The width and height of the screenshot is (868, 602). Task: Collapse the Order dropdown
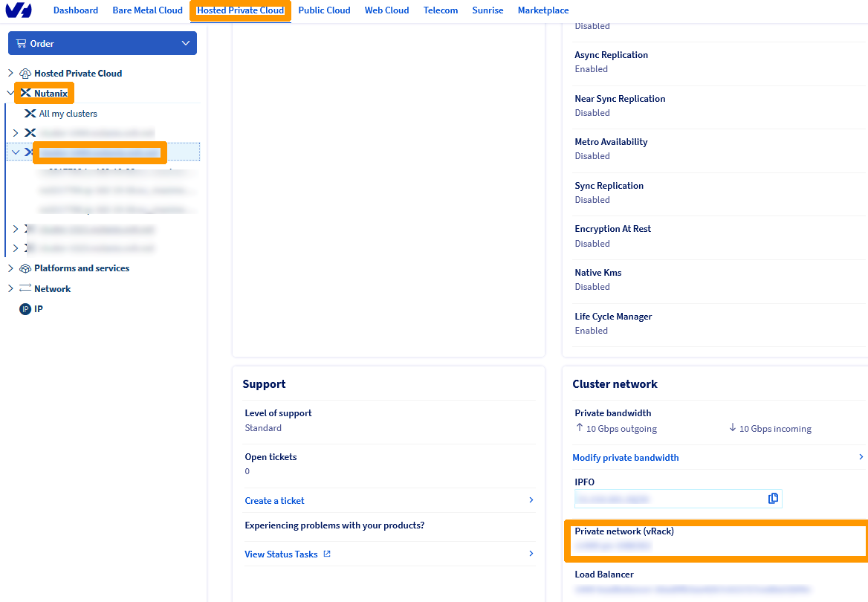point(185,43)
